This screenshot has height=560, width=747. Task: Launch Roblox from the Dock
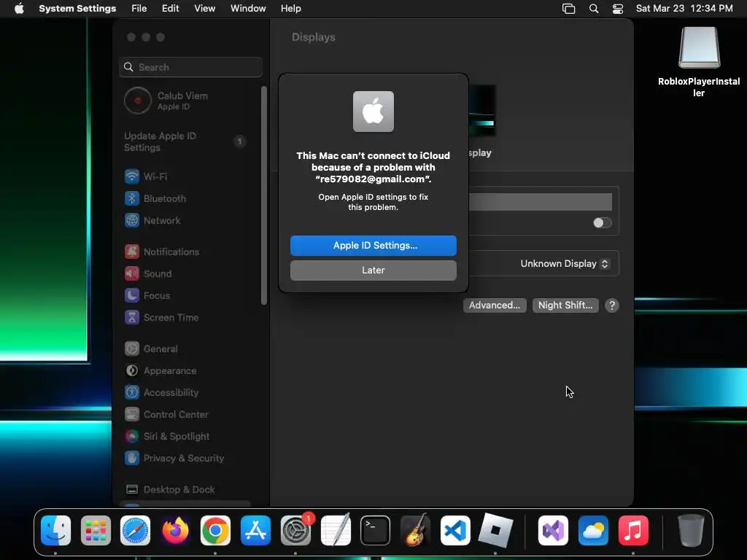point(495,531)
